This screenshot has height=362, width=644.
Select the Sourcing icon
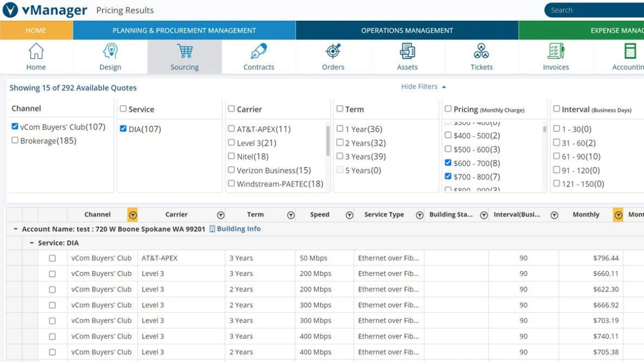pos(185,56)
